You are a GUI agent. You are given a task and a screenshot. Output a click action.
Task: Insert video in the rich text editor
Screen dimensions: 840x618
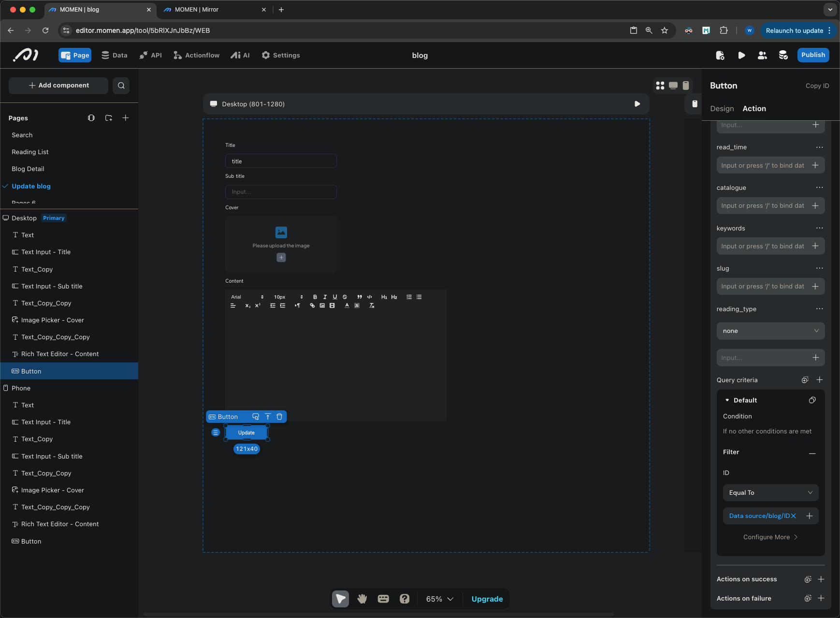coord(332,305)
